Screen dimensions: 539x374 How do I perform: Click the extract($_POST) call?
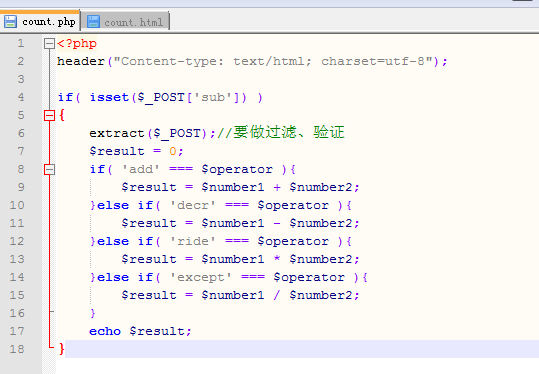148,133
